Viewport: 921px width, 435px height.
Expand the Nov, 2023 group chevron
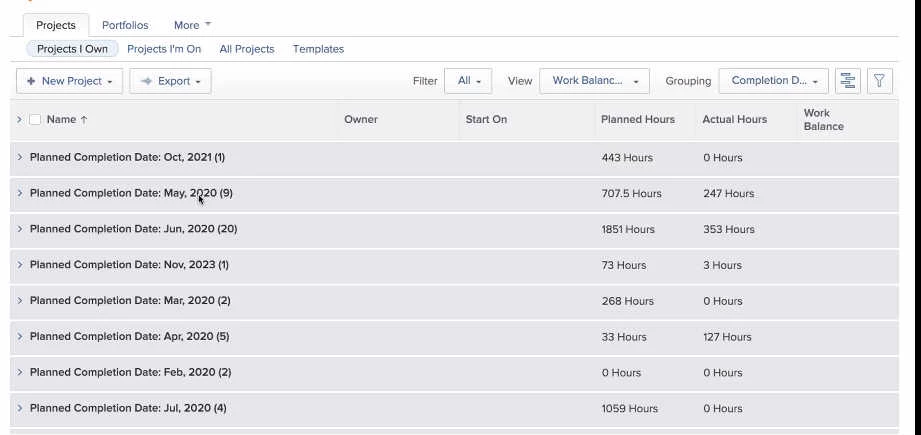coord(20,265)
